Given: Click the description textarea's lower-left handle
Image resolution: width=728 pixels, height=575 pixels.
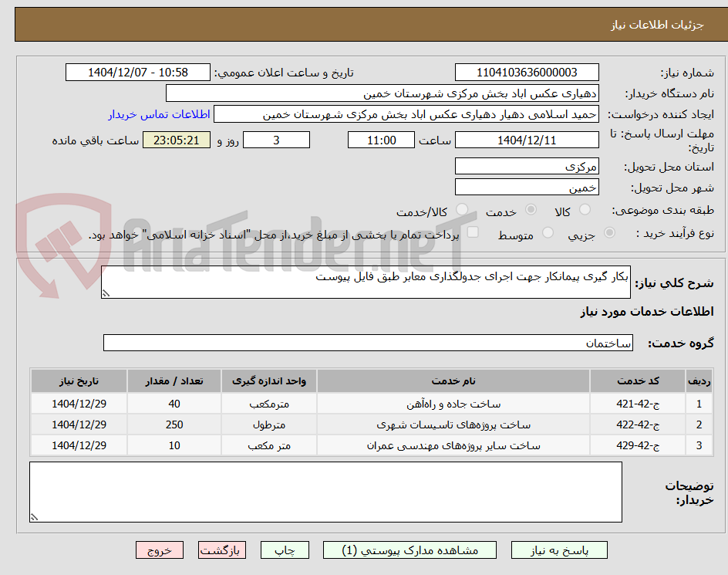Looking at the screenshot, I should [106, 293].
